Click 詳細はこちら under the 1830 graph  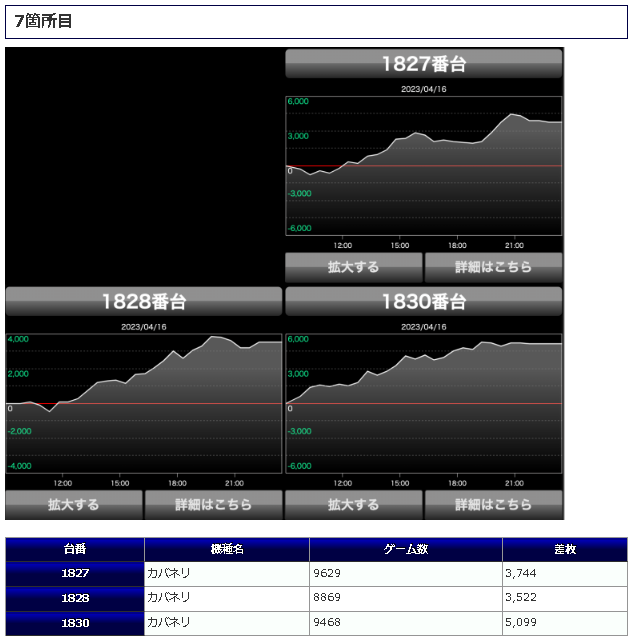tap(493, 505)
